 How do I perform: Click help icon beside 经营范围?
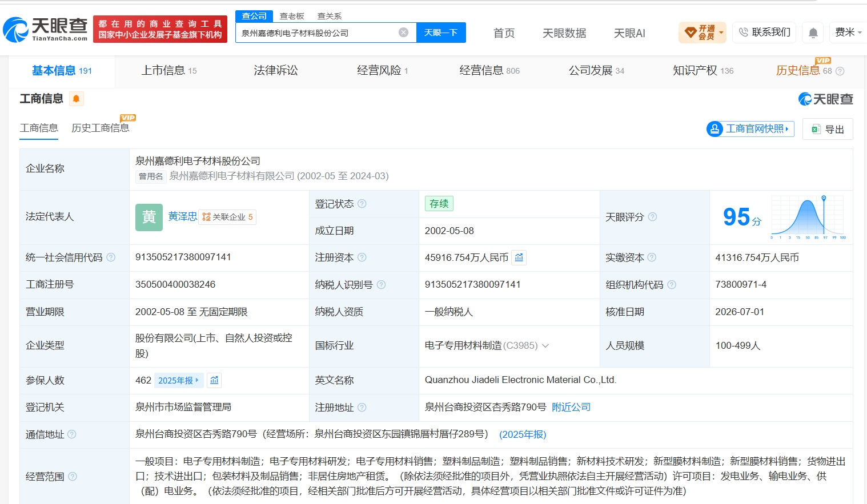coord(73,477)
